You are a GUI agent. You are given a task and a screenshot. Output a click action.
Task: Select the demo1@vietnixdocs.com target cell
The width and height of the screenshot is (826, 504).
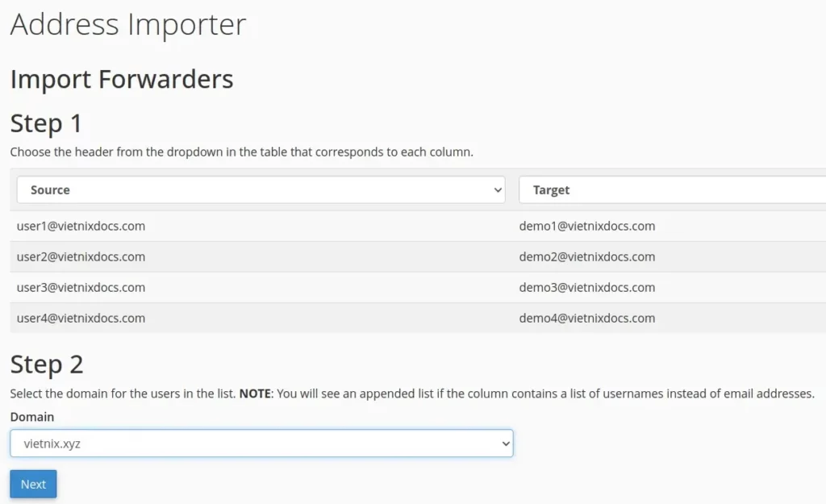(x=586, y=226)
